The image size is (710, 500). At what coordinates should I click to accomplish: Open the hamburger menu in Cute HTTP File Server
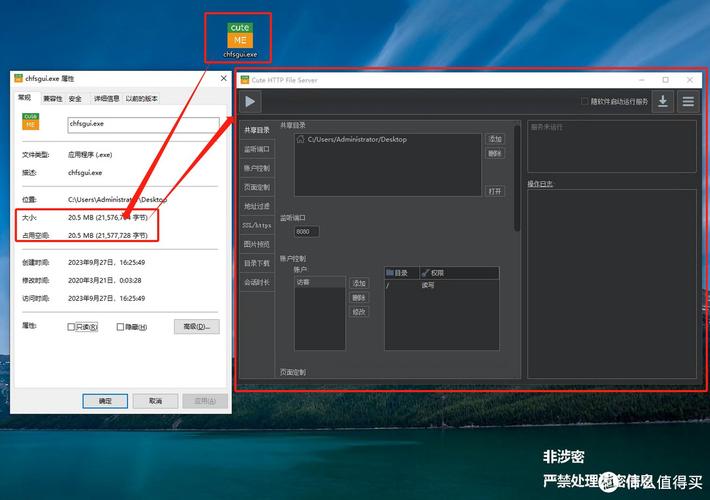[688, 101]
